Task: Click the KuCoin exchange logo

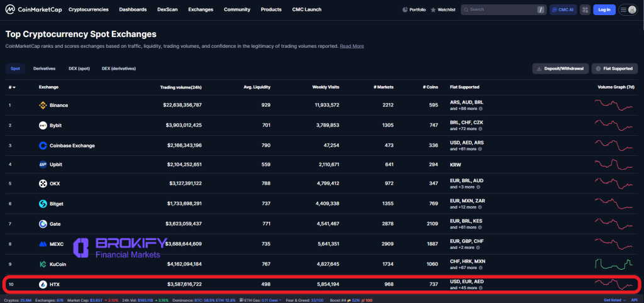Action: tap(43, 264)
